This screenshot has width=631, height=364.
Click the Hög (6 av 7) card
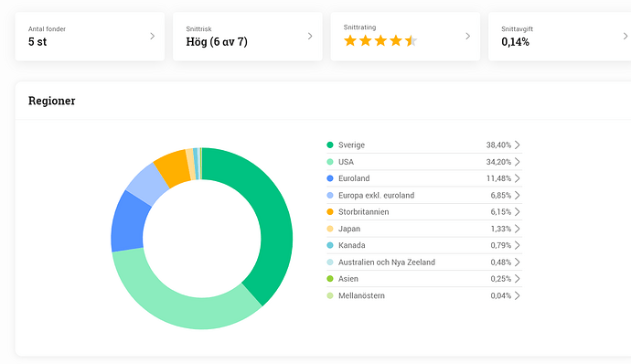click(248, 37)
